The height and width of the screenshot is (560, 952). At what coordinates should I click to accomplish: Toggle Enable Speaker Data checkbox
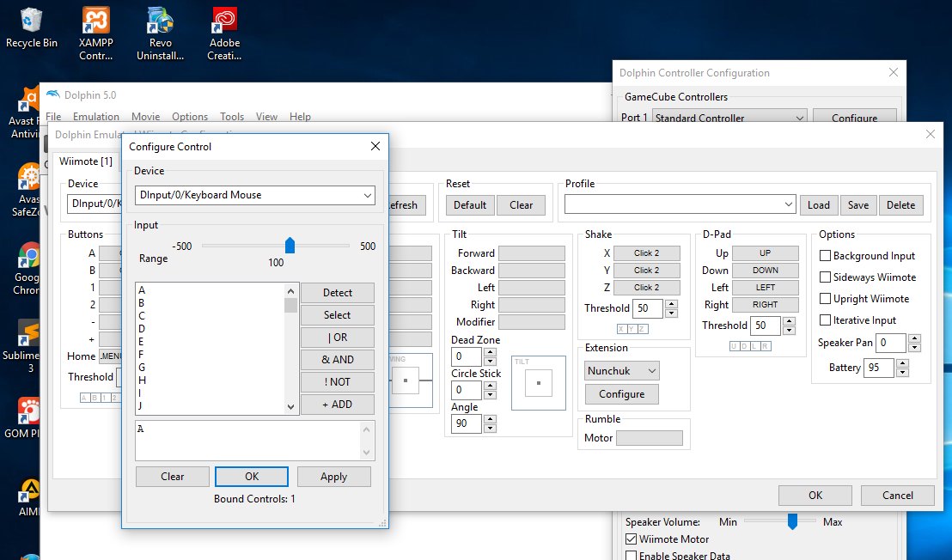(x=632, y=555)
